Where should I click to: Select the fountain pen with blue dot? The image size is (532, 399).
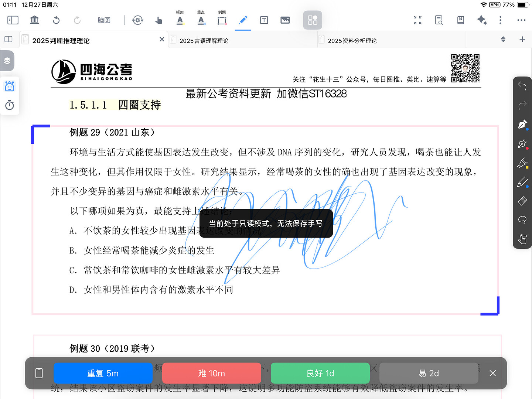pos(522,125)
